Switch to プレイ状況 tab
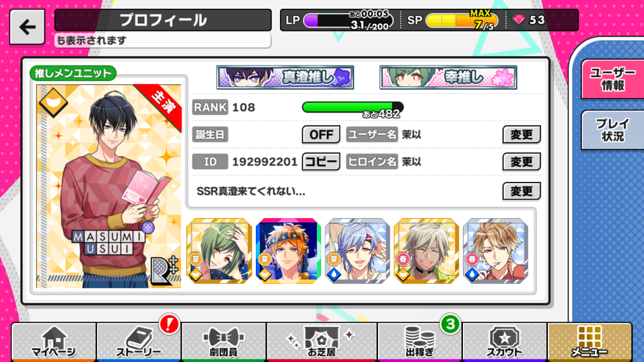This screenshot has height=362, width=644. click(x=613, y=130)
